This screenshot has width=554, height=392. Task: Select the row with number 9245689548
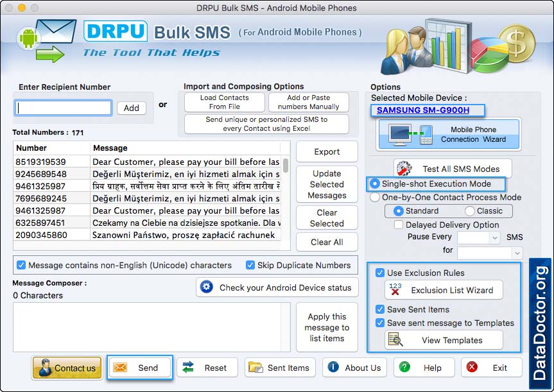(148, 174)
